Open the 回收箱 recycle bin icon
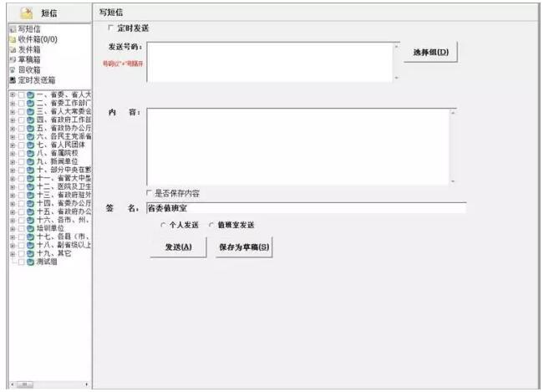Screen dimensions: 544x392 (x=12, y=70)
